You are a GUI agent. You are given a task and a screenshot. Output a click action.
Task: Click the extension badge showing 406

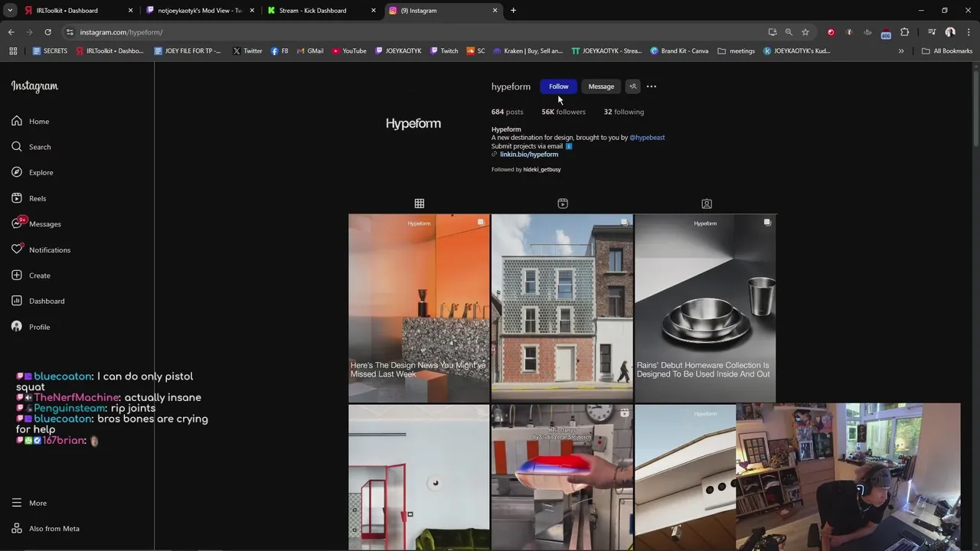coord(886,33)
